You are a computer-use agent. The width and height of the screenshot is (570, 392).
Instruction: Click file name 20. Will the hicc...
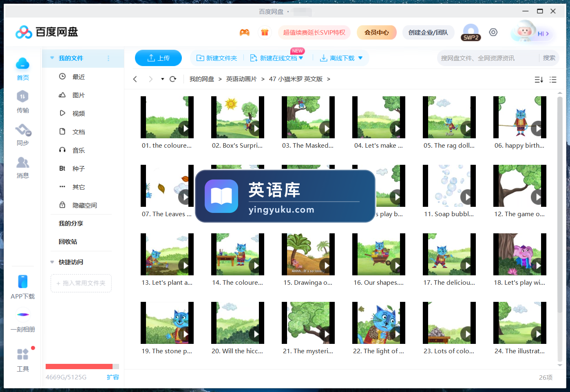coord(237,351)
